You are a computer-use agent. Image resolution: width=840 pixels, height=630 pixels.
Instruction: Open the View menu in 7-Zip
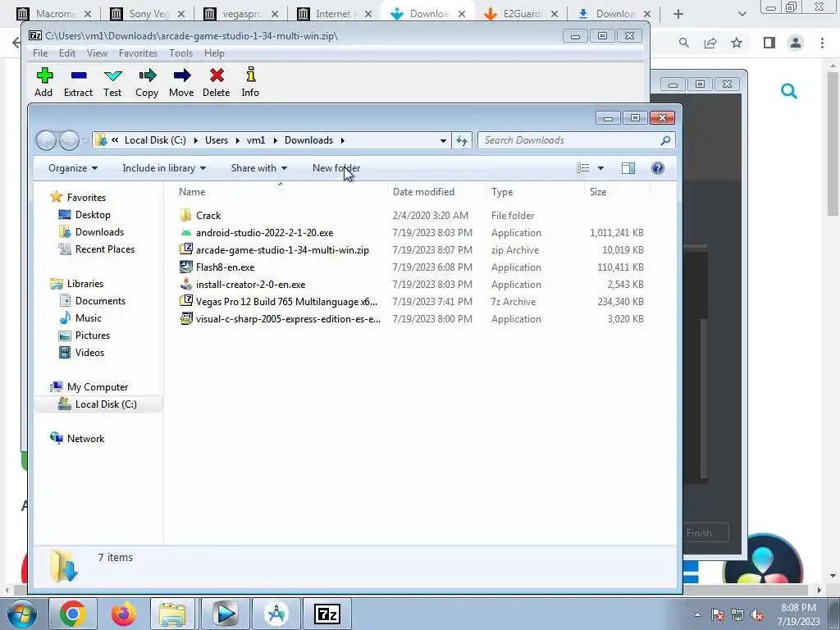tap(97, 53)
